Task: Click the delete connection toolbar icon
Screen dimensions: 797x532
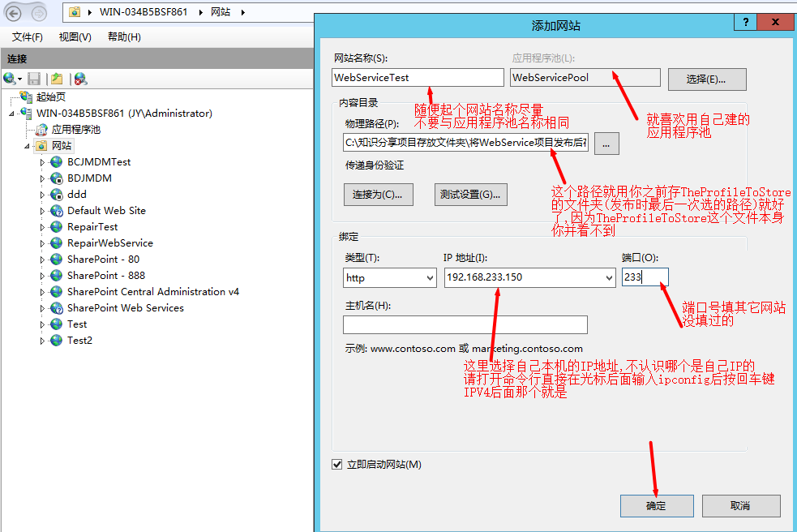Action: 80,79
